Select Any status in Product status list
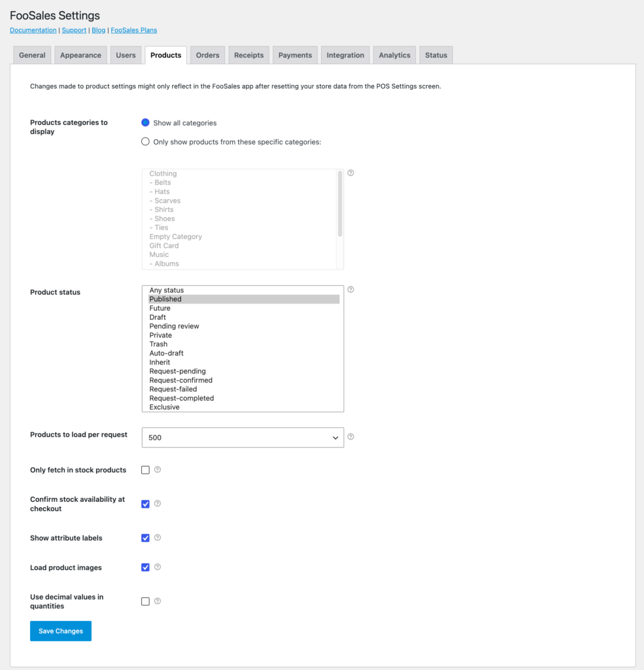 244,290
